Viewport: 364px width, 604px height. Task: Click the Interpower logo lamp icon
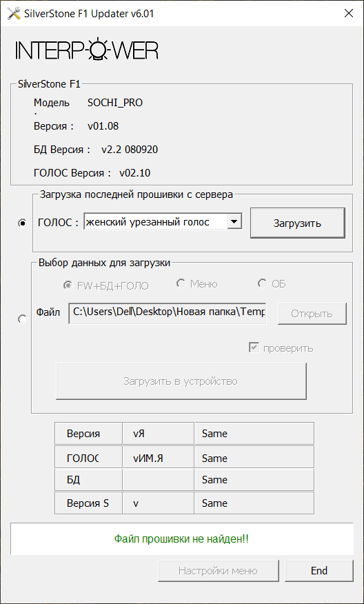coord(99,49)
